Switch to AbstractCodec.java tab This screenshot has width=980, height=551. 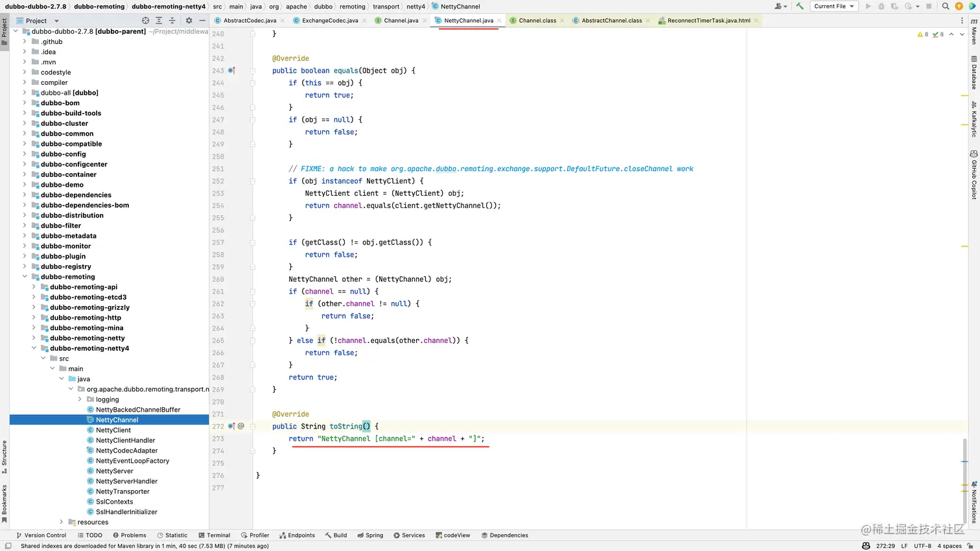click(250, 21)
